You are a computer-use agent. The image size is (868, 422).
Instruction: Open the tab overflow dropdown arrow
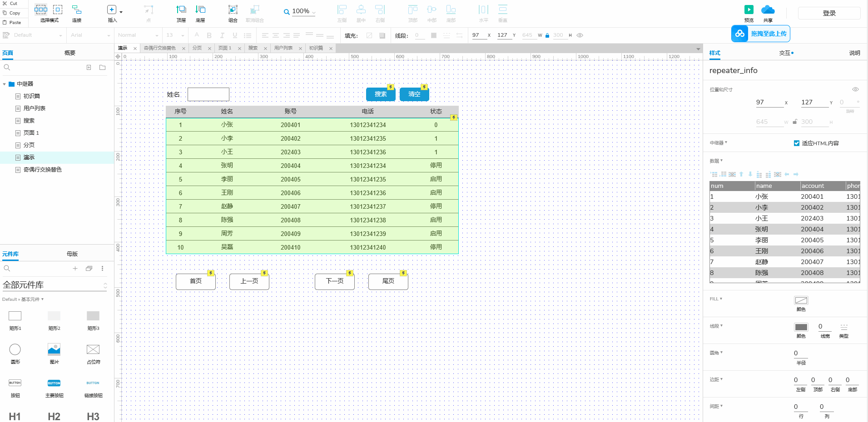pos(698,49)
